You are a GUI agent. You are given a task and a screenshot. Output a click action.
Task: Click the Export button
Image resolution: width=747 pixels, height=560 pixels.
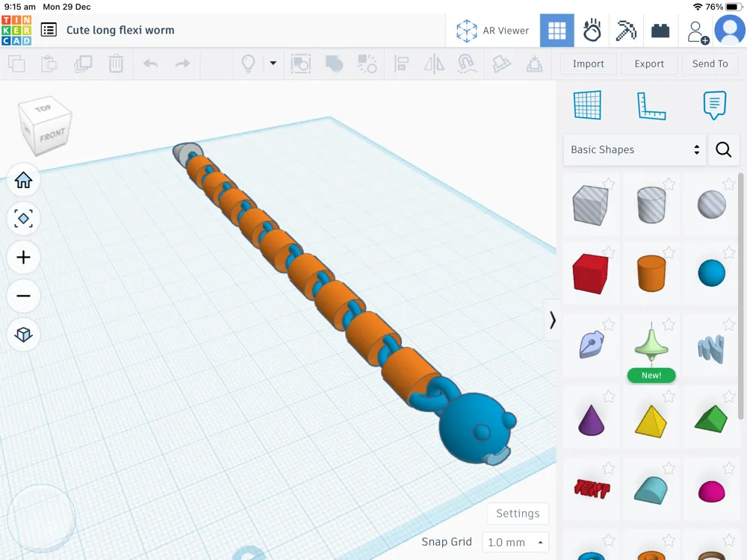point(648,63)
